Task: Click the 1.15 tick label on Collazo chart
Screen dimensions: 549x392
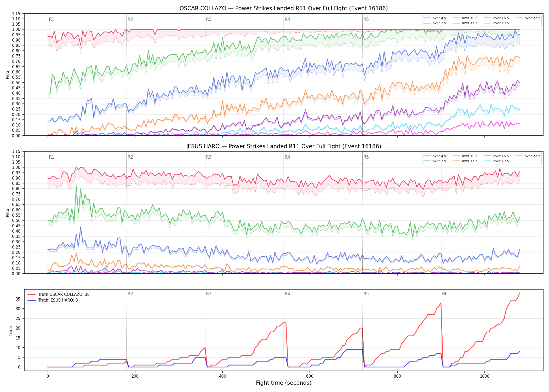Action: 16,14
